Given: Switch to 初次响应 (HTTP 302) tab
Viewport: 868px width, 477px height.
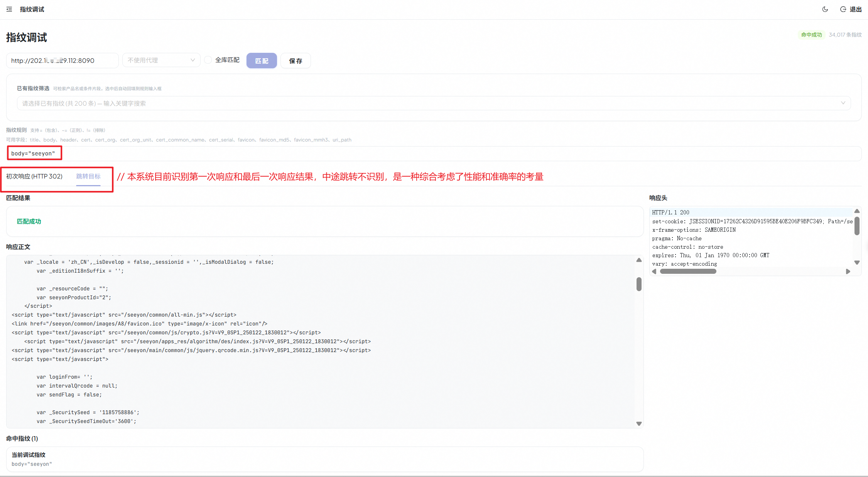Looking at the screenshot, I should (34, 176).
